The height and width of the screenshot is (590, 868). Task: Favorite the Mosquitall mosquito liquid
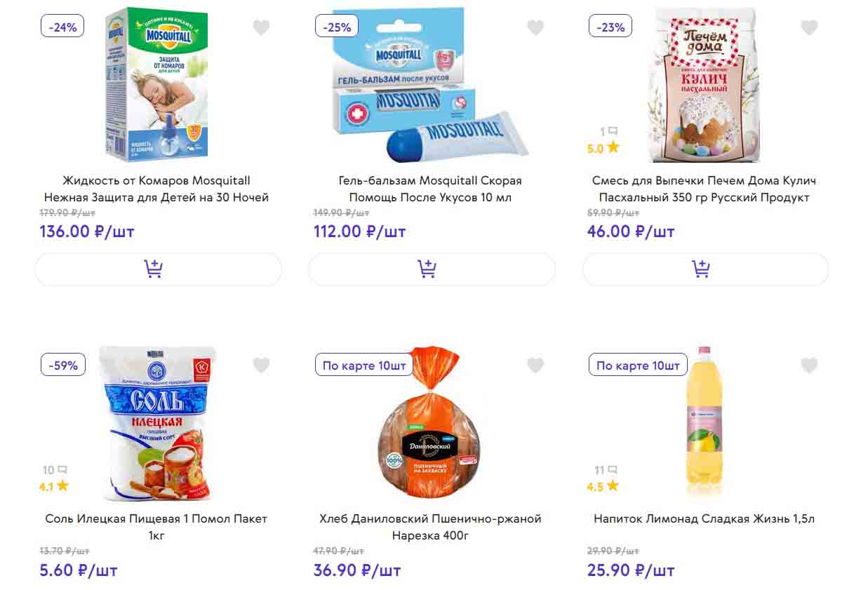[x=261, y=28]
